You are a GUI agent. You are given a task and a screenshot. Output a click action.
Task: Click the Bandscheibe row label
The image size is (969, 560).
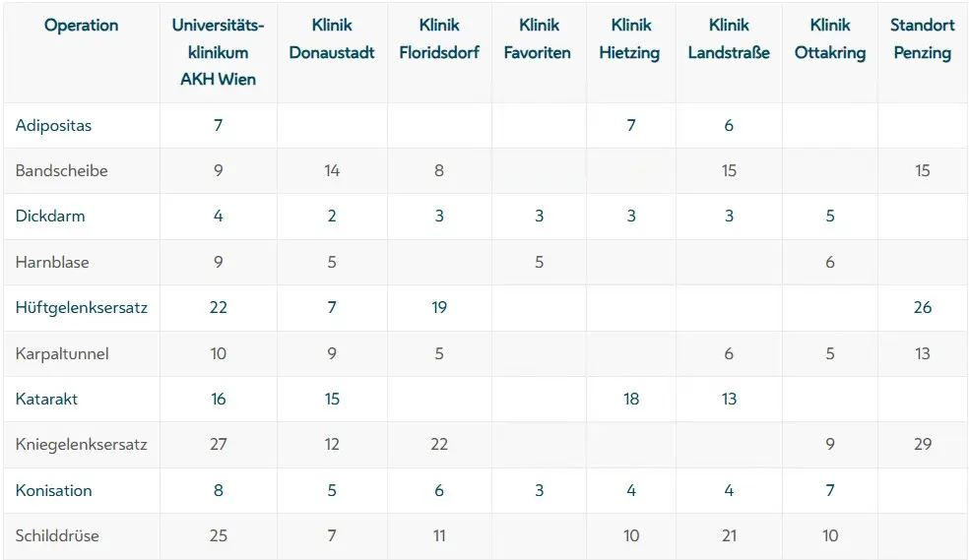(62, 170)
